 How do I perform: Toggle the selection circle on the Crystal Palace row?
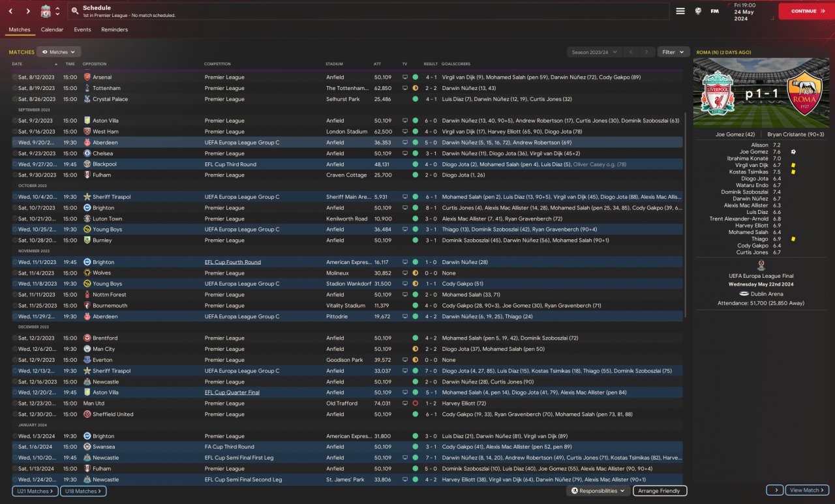click(x=15, y=99)
